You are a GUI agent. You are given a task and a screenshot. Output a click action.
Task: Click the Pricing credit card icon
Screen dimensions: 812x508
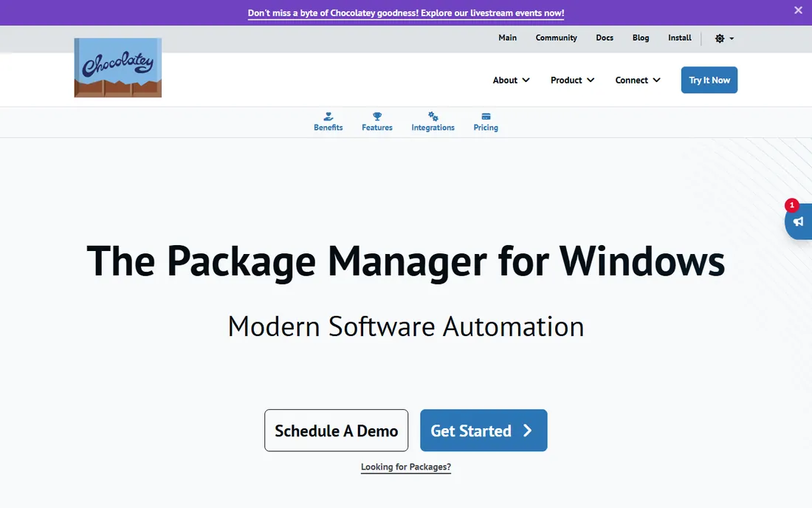[486, 117]
